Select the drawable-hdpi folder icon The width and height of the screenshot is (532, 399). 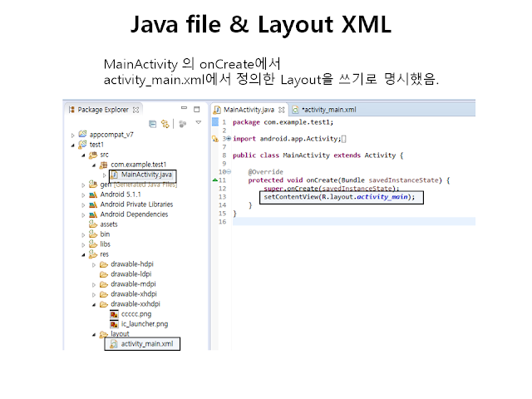103,264
